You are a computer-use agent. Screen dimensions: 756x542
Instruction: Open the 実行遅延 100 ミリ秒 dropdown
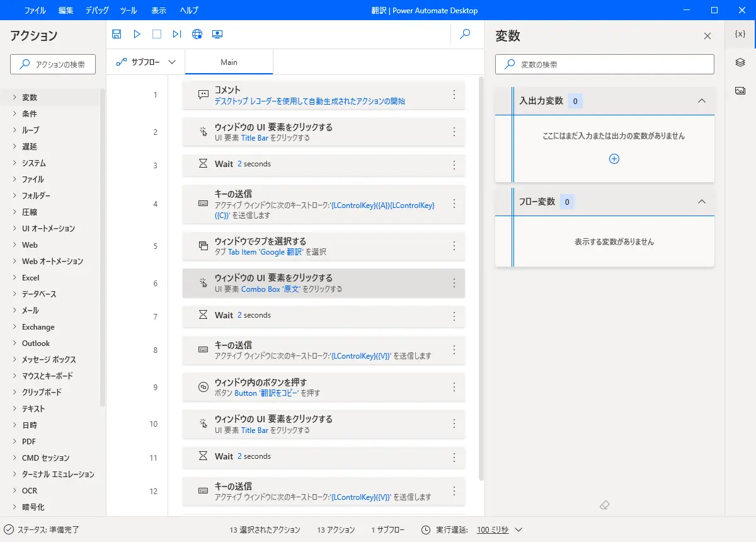[x=500, y=530]
